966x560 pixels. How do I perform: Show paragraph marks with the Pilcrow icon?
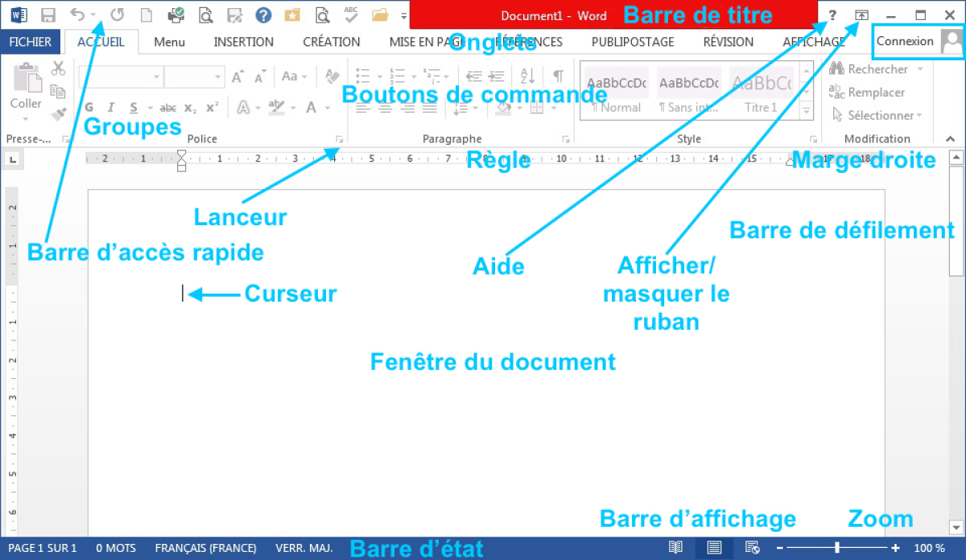(x=559, y=76)
